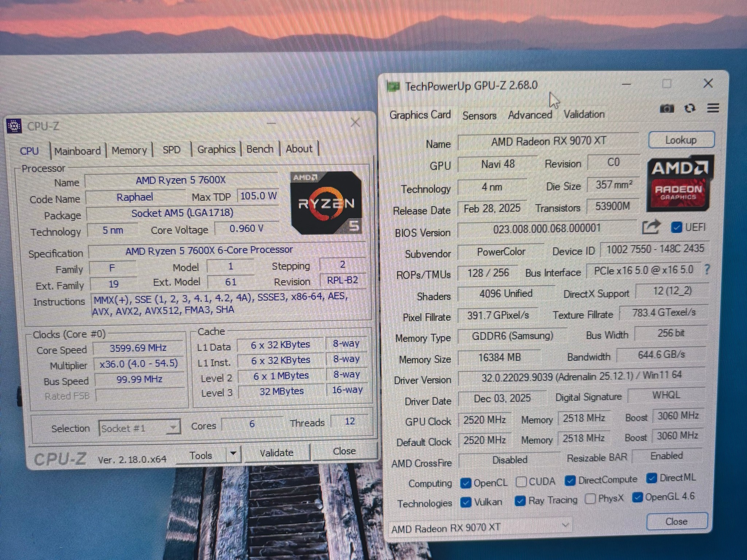Viewport: 747px width, 560px height.
Task: Click the CPU-Z Specification field
Action: pos(227,250)
